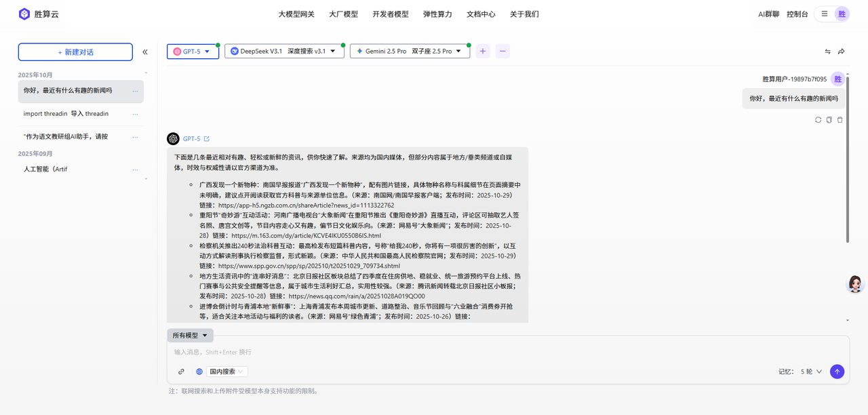Screen dimensions: 868x415
Task: Click the share arrow icon
Action: click(842, 52)
